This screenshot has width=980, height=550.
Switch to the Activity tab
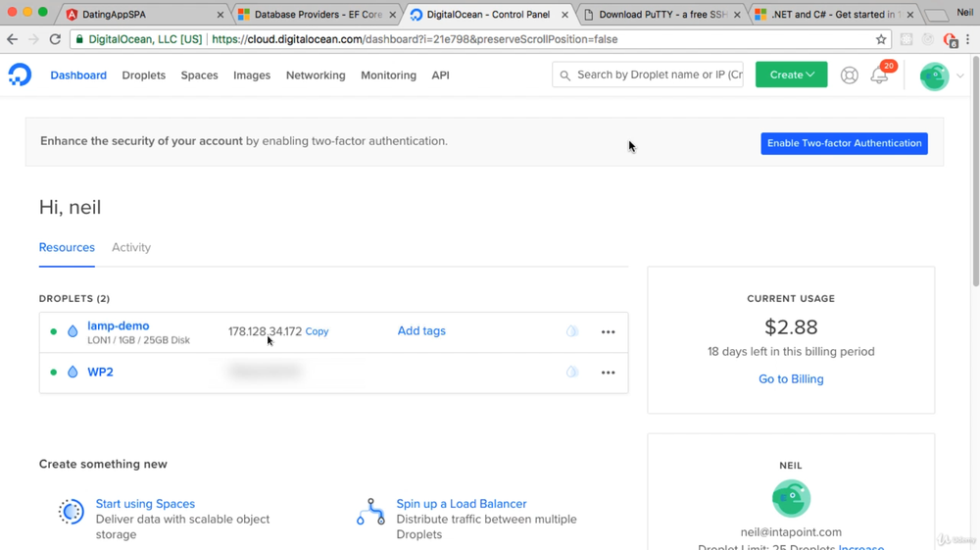tap(131, 247)
